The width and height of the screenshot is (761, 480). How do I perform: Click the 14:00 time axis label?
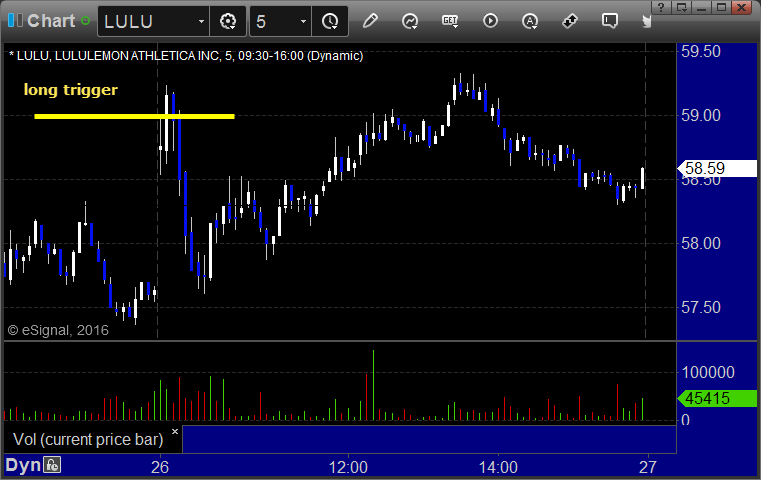click(x=498, y=467)
